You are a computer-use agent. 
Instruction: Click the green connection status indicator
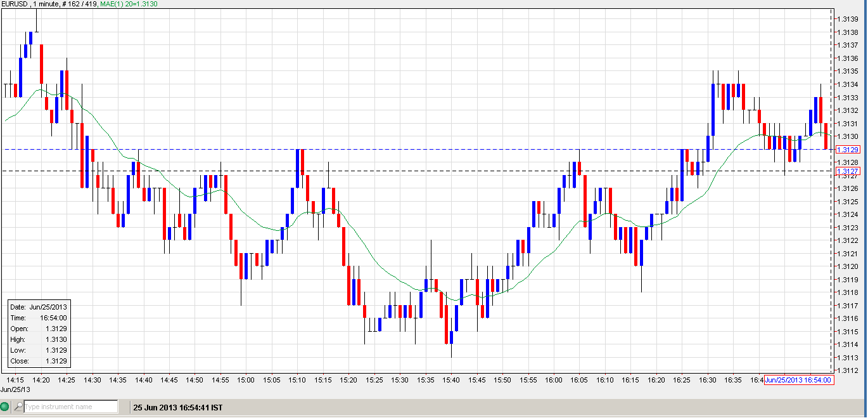click(x=6, y=407)
